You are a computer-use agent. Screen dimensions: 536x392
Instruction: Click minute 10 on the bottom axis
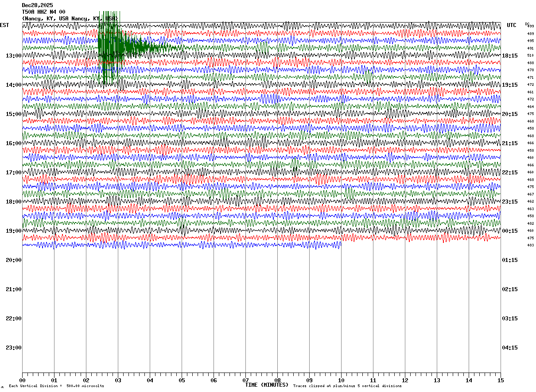coord(341,380)
